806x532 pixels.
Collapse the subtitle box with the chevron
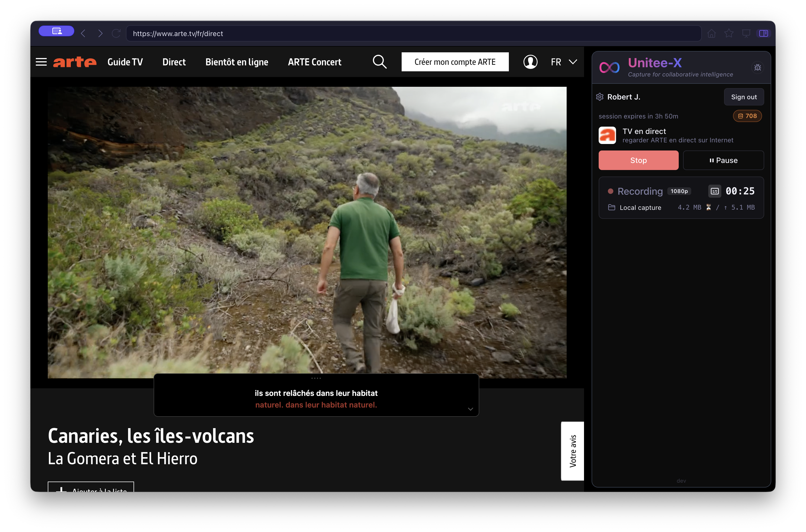tap(470, 409)
